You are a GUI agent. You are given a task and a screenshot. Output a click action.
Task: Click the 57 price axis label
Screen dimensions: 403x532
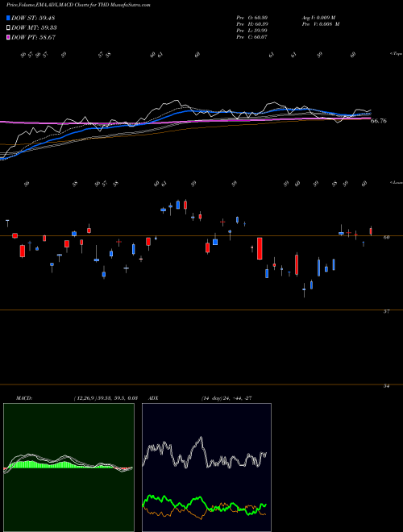(386, 311)
